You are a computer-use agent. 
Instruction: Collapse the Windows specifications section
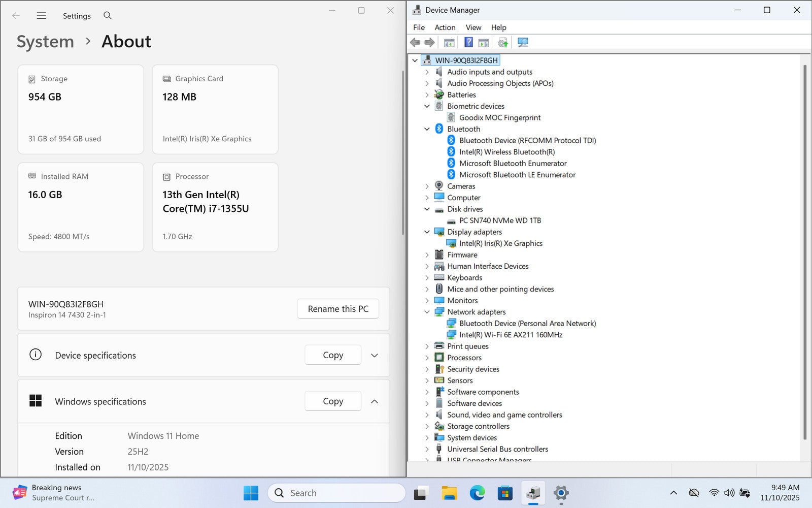tap(375, 401)
